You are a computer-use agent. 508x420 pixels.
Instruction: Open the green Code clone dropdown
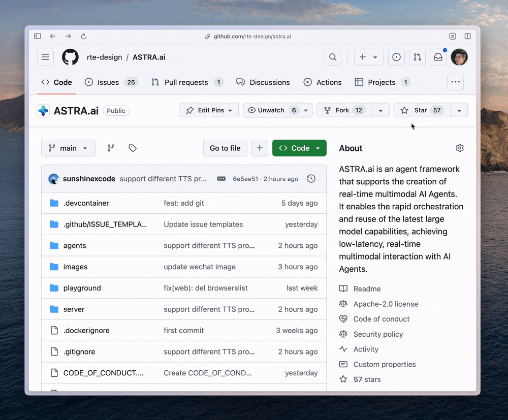299,148
